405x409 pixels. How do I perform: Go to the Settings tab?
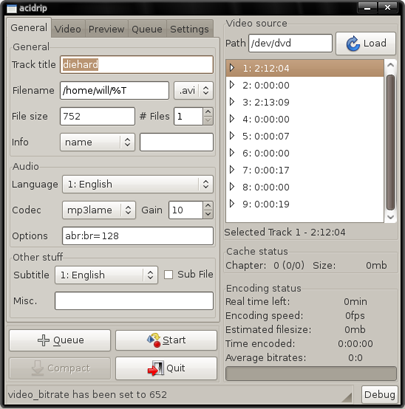pos(189,29)
